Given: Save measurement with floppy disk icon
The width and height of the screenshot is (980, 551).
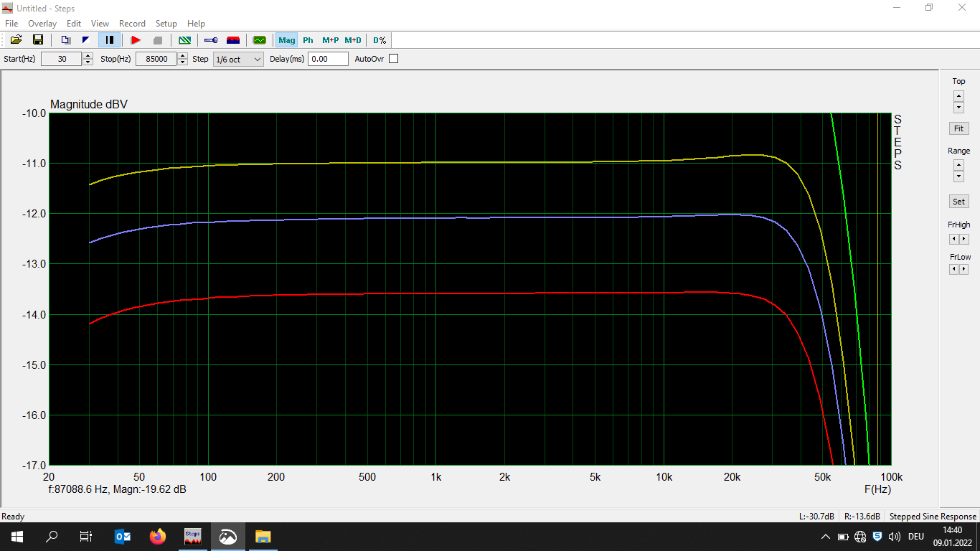Looking at the screenshot, I should tap(38, 40).
